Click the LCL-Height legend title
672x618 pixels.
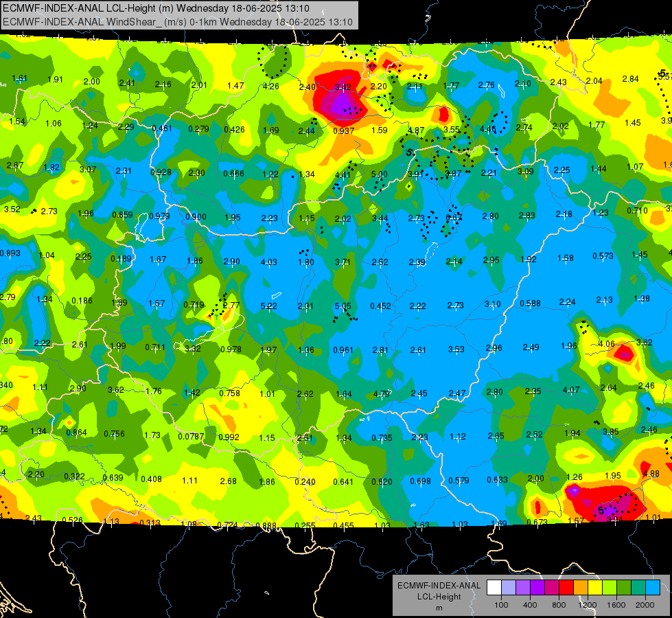[439, 597]
